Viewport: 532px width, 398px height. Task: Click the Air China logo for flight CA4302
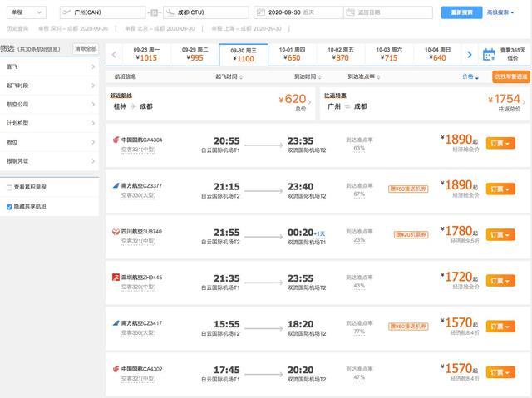tap(116, 369)
